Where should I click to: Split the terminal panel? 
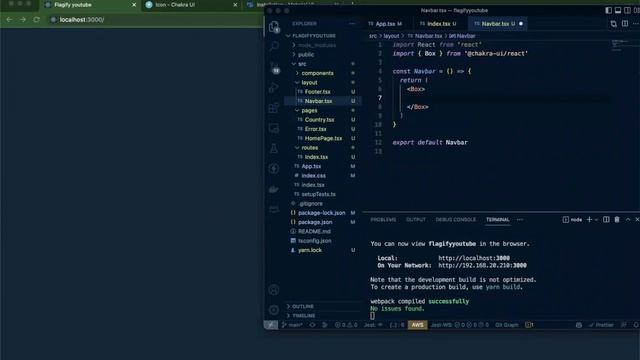point(606,220)
